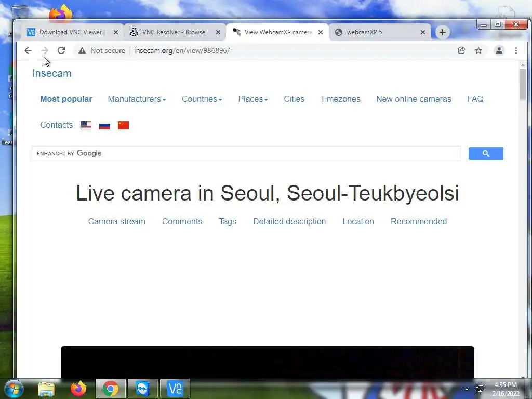Select the US flag language icon

[x=86, y=125]
